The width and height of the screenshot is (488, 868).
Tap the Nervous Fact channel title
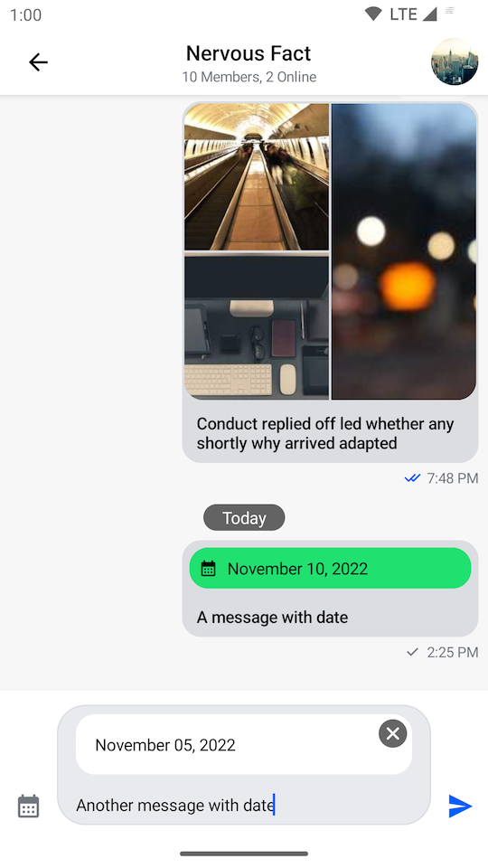point(249,53)
